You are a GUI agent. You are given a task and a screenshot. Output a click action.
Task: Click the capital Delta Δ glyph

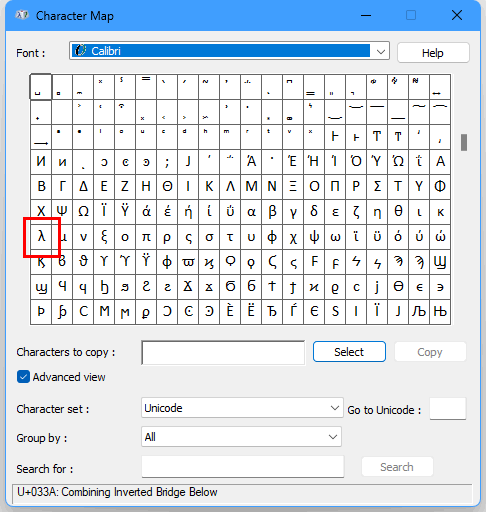(x=83, y=187)
